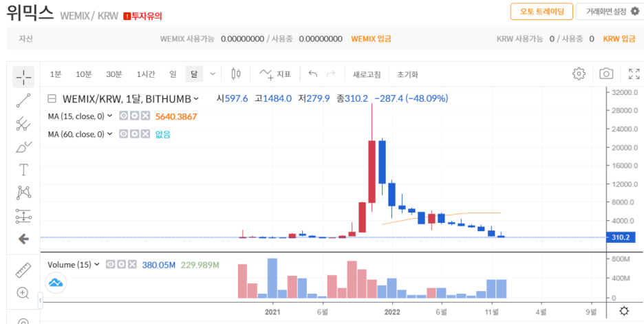Switch chart to 10분 interval
Viewport: 644px width, 324px height.
point(83,74)
